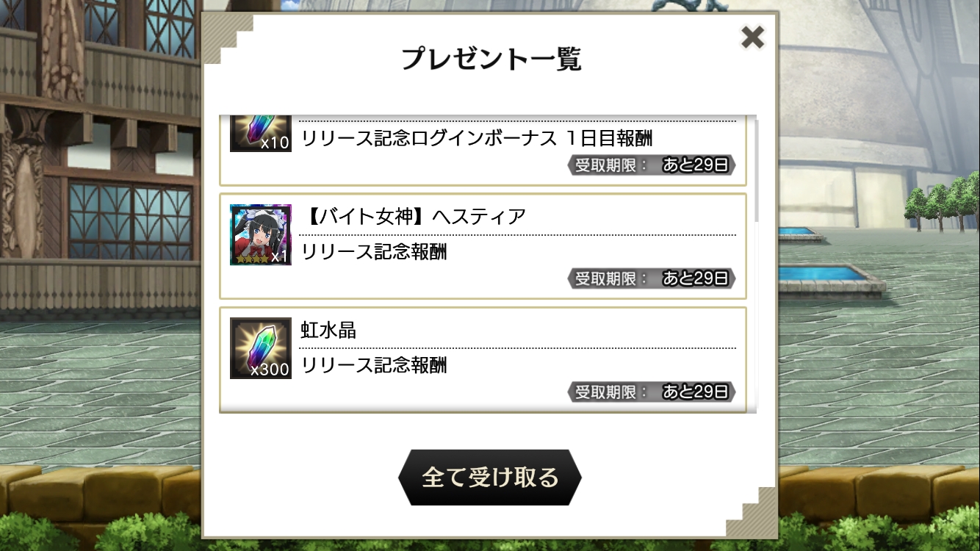The image size is (980, 551).
Task: Click the x1 quantity on Hestia card
Action: tap(280, 256)
